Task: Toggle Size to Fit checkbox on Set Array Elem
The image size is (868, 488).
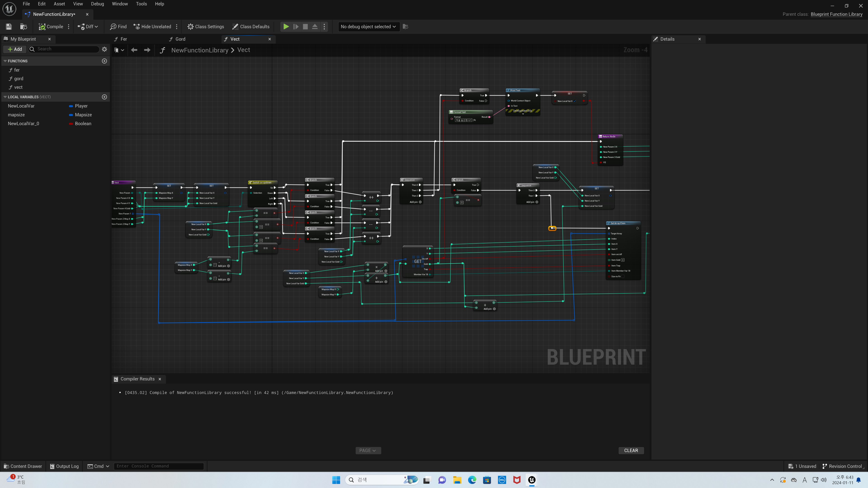Action: point(623,277)
